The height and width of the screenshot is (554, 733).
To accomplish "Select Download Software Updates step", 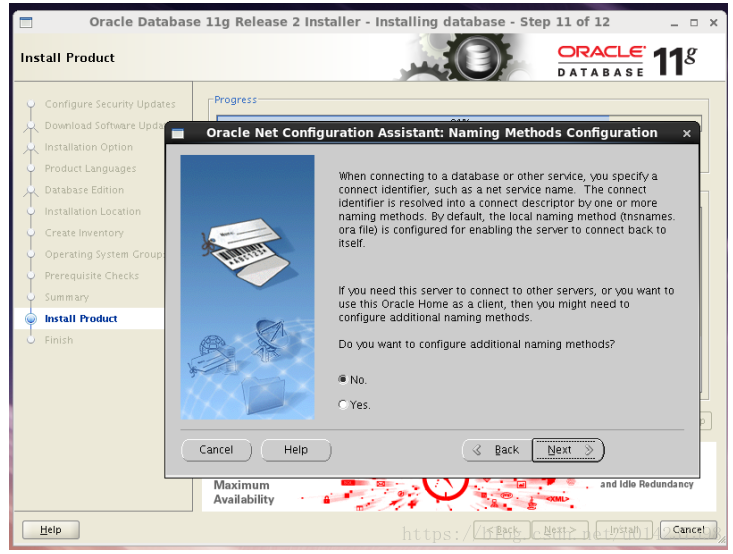I will coord(104,125).
